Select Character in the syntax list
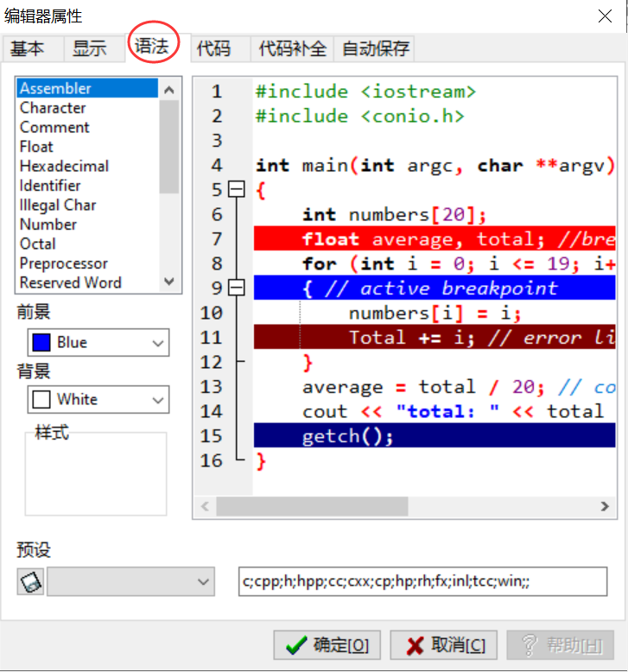Screen dimensions: 628x672 (x=87, y=108)
